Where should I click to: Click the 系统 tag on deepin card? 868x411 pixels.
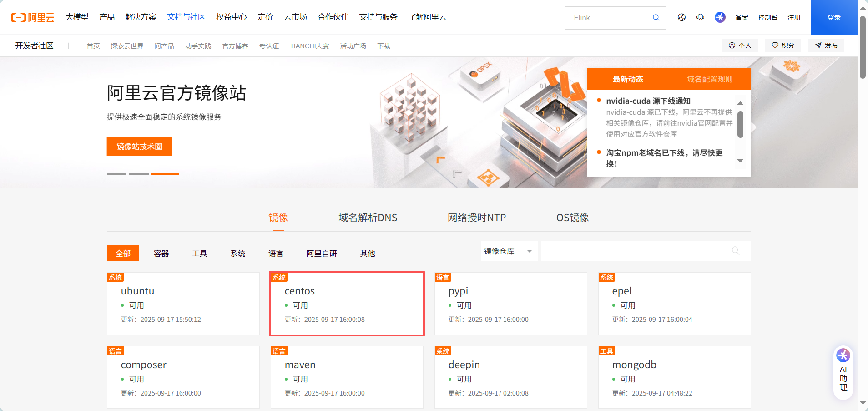point(443,351)
